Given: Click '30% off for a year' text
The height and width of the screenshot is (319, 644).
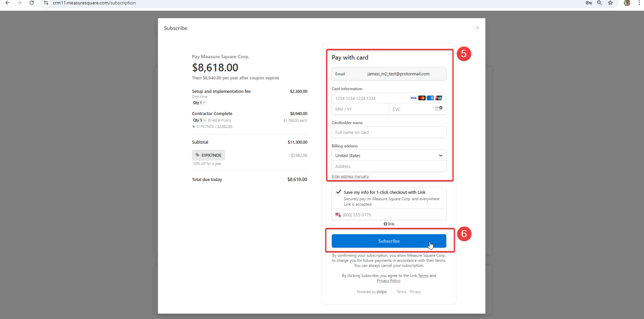Looking at the screenshot, I should click(207, 164).
